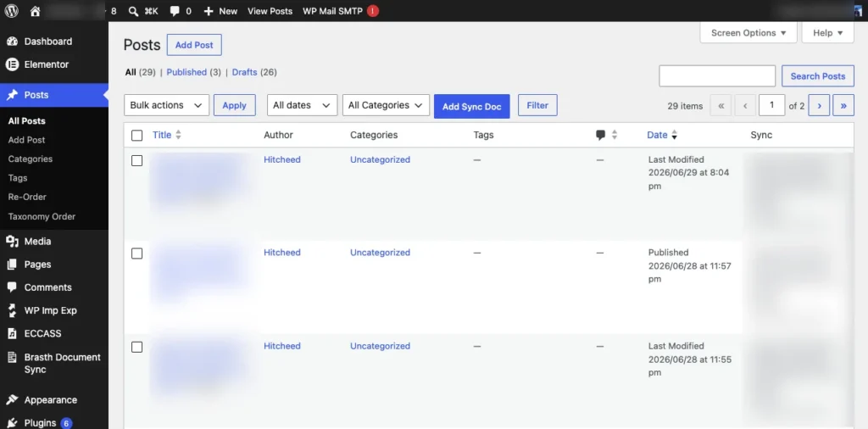Click the search posts input field
Viewport: 868px width, 429px height.
[717, 75]
